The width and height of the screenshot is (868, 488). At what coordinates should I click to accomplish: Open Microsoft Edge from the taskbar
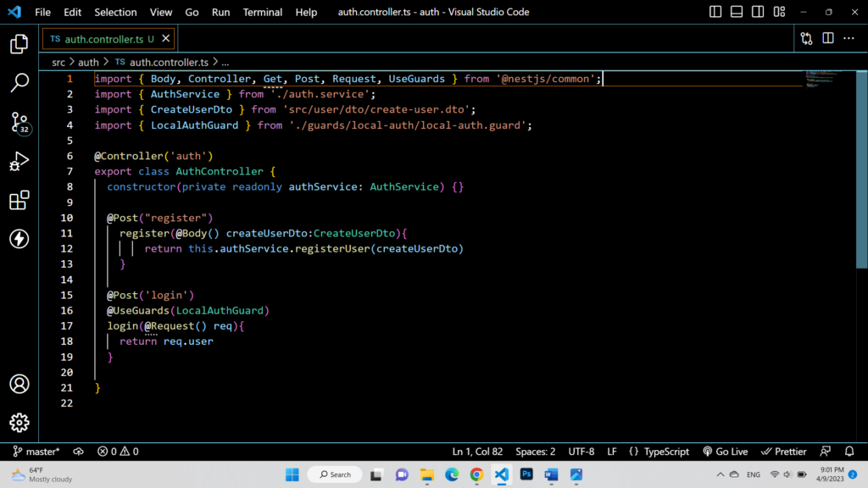452,474
